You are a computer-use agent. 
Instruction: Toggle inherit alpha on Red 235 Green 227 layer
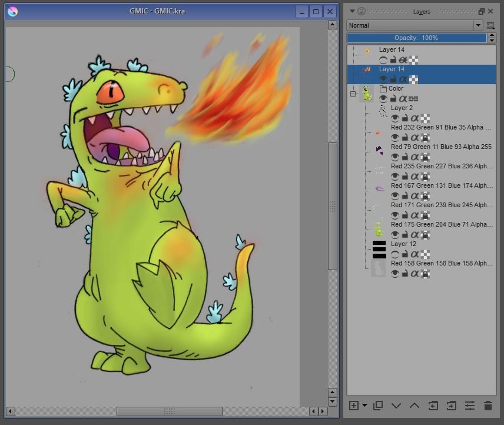pyautogui.click(x=415, y=177)
